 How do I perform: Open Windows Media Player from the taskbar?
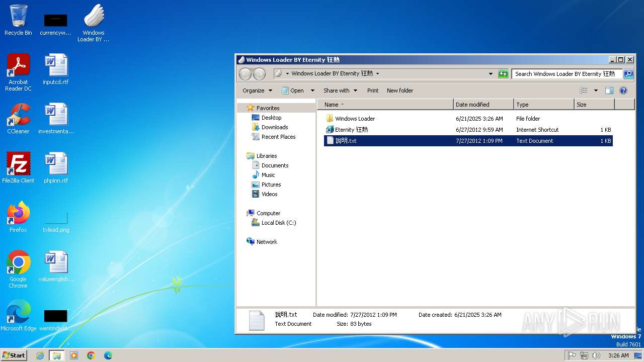click(74, 355)
